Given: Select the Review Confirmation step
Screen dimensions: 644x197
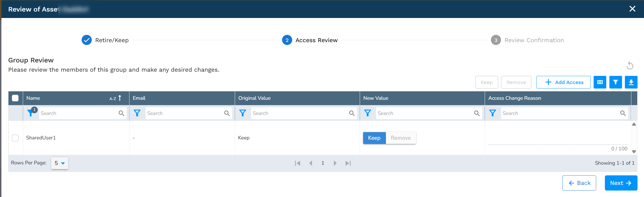Looking at the screenshot, I should pyautogui.click(x=527, y=40).
